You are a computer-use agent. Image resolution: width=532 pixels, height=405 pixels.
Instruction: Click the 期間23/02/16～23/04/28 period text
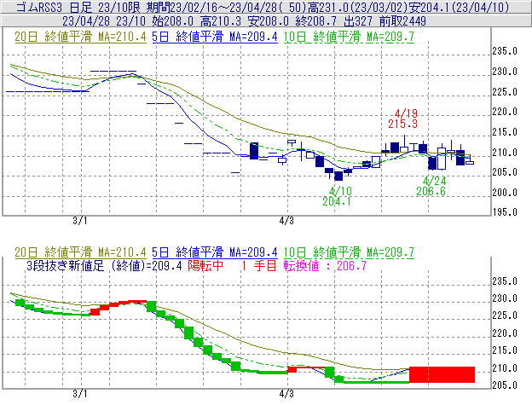[225, 7]
